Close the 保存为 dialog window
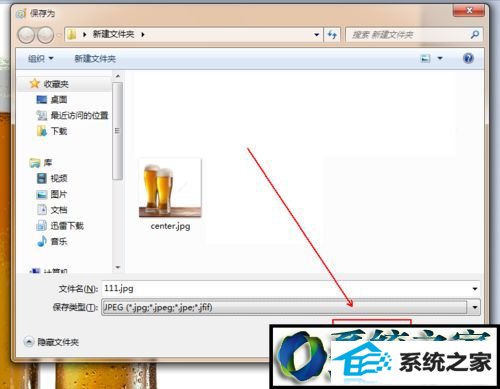 click(x=469, y=10)
